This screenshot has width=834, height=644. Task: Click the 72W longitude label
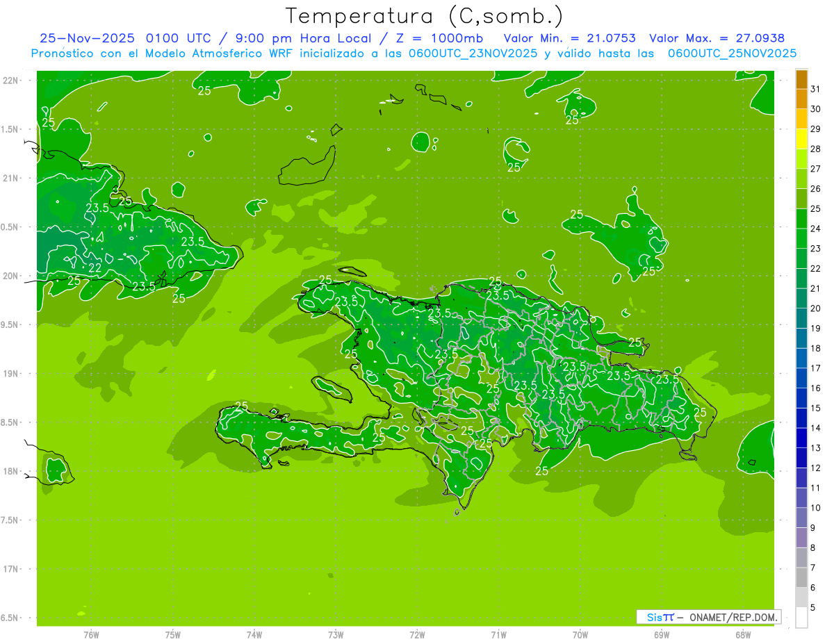coord(417,635)
